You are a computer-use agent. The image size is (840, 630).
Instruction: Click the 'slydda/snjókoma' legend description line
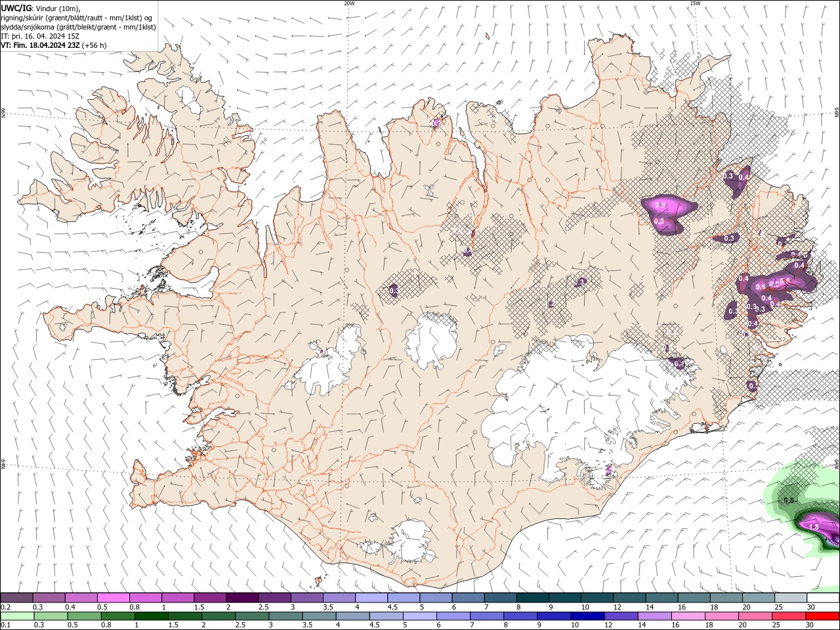[x=78, y=27]
